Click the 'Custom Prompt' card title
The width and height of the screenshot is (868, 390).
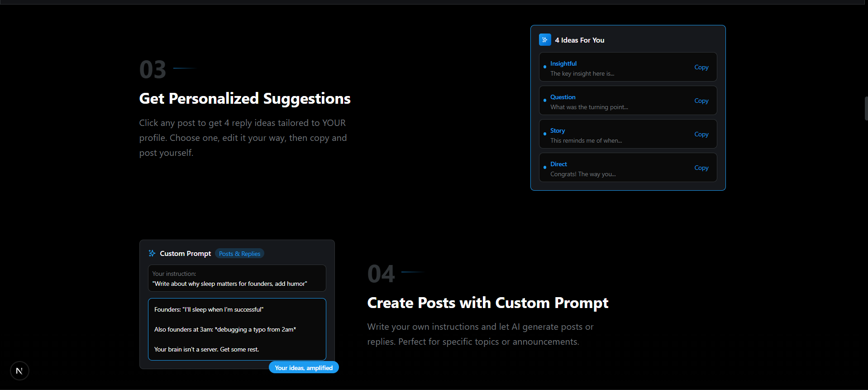(186, 253)
